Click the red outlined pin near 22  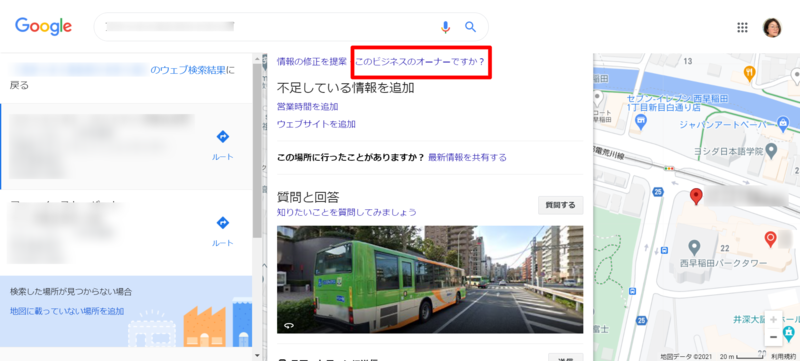[x=770, y=238]
